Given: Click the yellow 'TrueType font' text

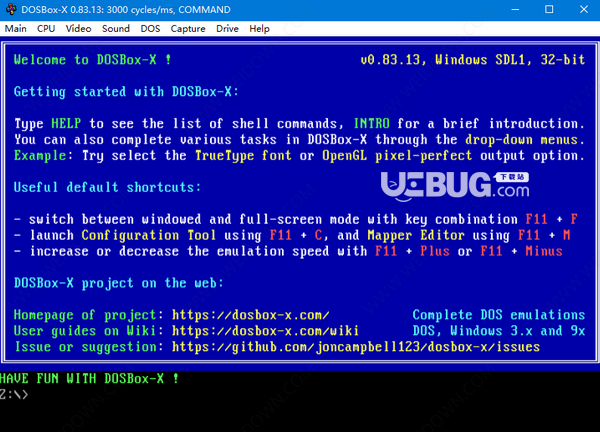Looking at the screenshot, I should click(243, 156).
